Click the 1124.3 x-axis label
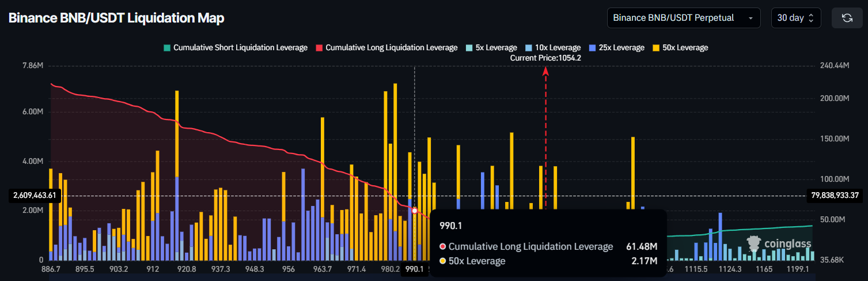The height and width of the screenshot is (281, 868). tap(730, 269)
